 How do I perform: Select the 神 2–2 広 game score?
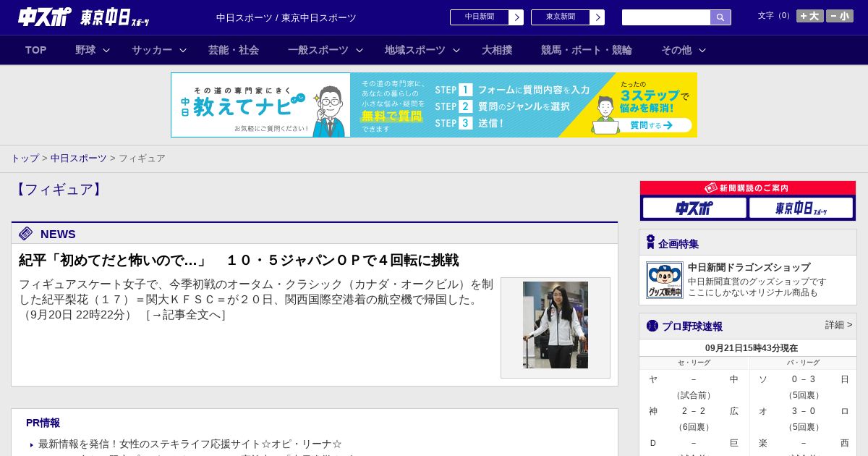point(694,411)
